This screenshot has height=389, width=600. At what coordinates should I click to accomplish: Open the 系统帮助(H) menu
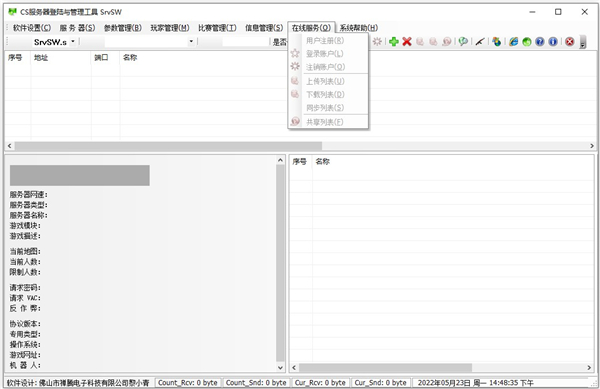point(359,28)
